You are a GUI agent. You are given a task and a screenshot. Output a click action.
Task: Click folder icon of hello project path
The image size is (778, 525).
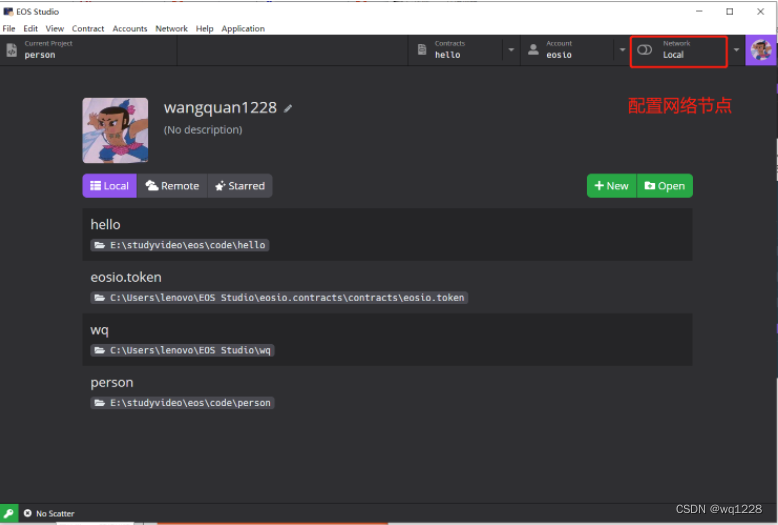100,245
